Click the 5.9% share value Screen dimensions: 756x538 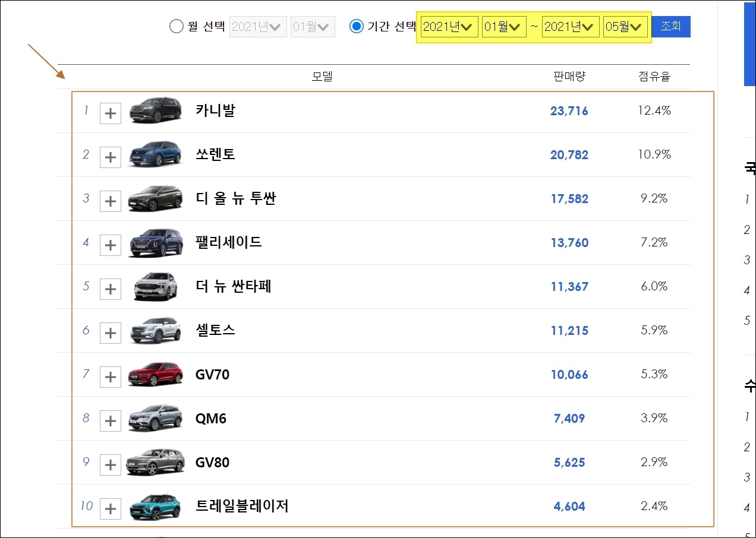(x=654, y=330)
